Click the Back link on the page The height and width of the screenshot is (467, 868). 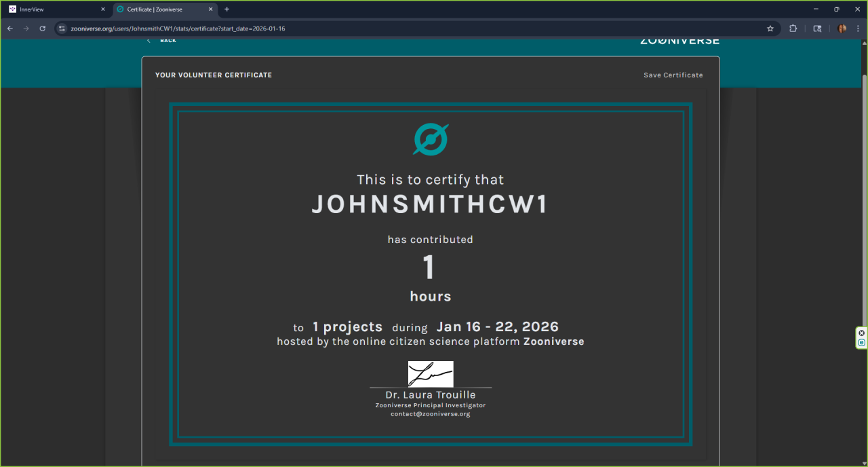[x=163, y=41]
